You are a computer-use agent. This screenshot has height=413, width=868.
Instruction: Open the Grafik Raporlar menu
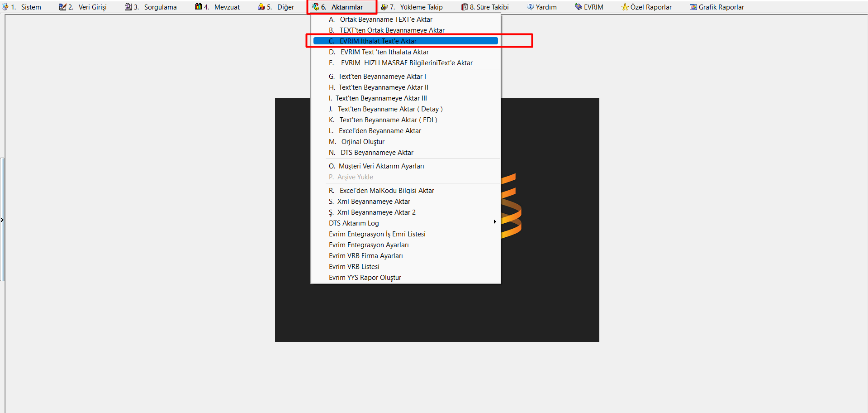(721, 7)
